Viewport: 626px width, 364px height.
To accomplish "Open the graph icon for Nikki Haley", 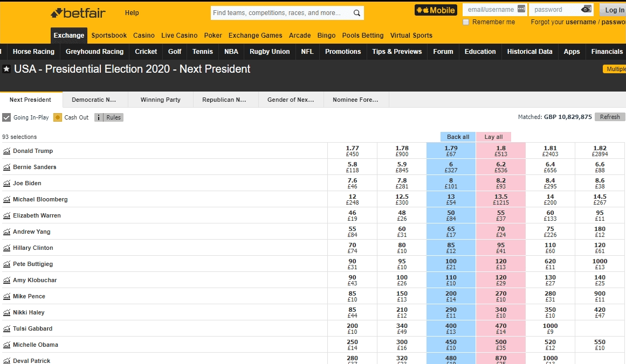I will (x=6, y=312).
